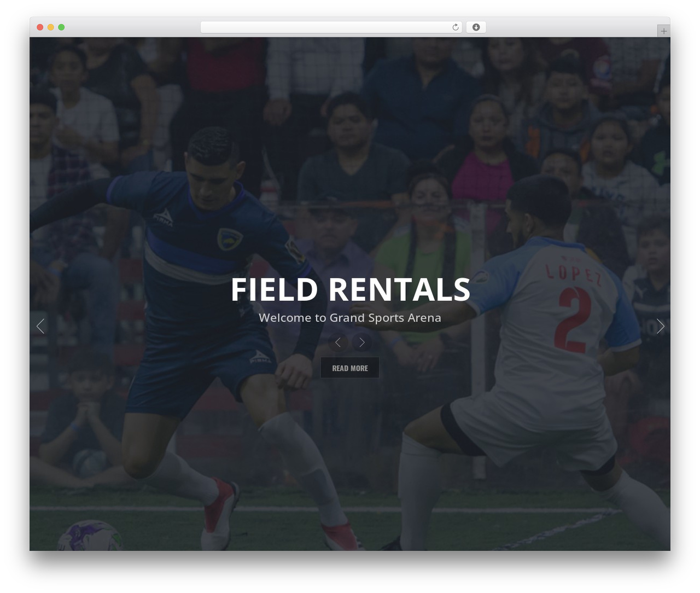The image size is (700, 593).
Task: Reload the page using the refresh icon
Action: click(456, 27)
